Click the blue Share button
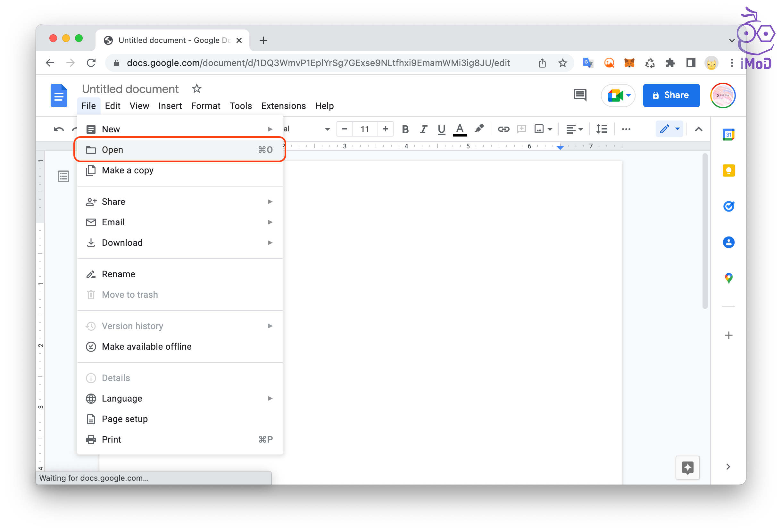This screenshot has width=782, height=532. pos(671,95)
